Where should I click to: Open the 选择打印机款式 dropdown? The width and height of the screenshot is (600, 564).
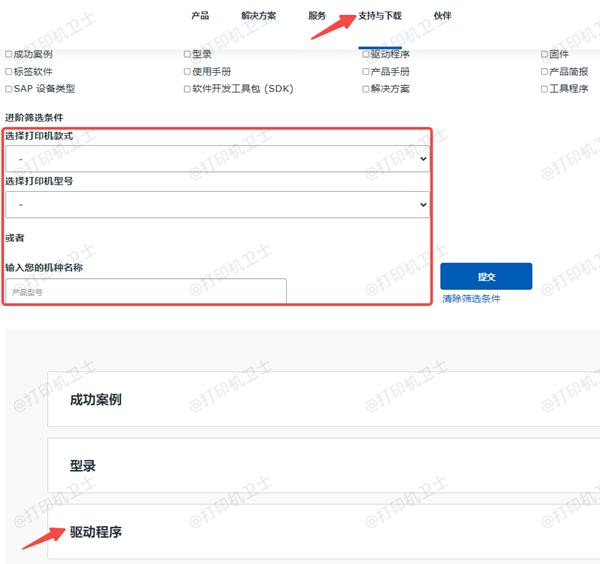pos(217,159)
